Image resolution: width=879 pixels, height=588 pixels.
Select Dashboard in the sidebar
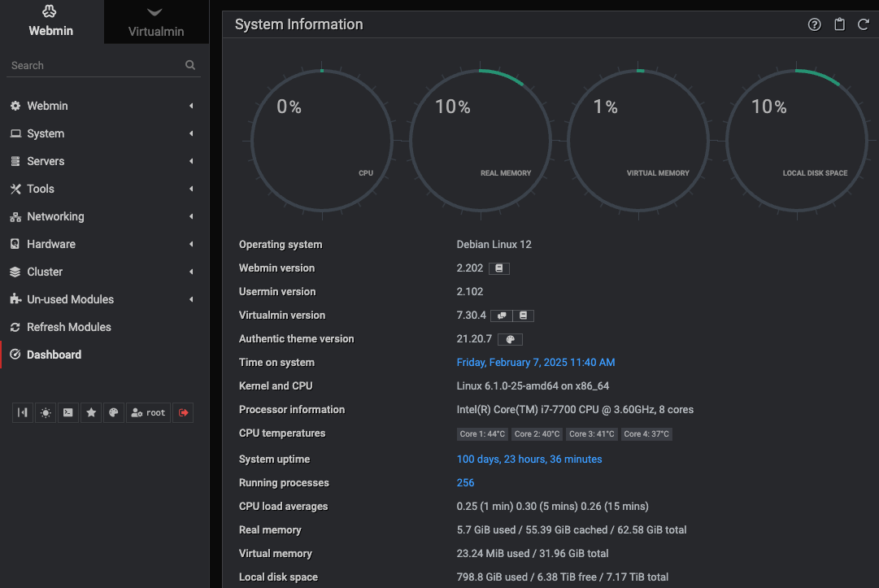click(x=54, y=355)
